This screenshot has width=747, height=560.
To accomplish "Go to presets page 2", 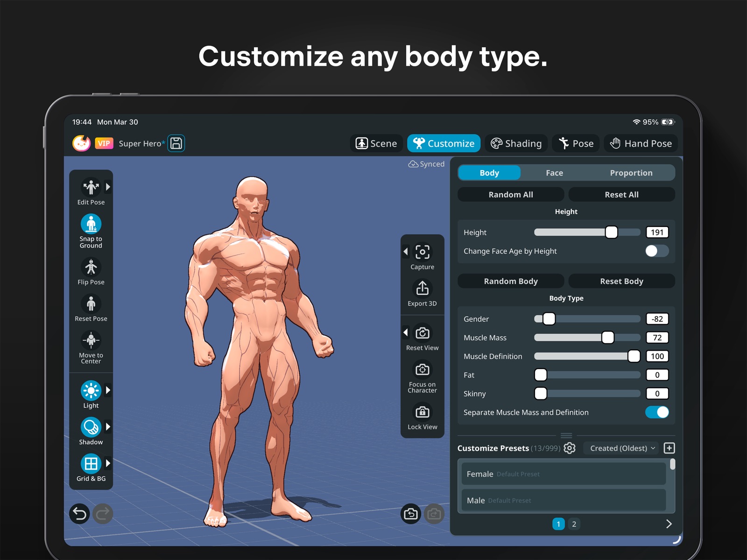I will (x=574, y=524).
